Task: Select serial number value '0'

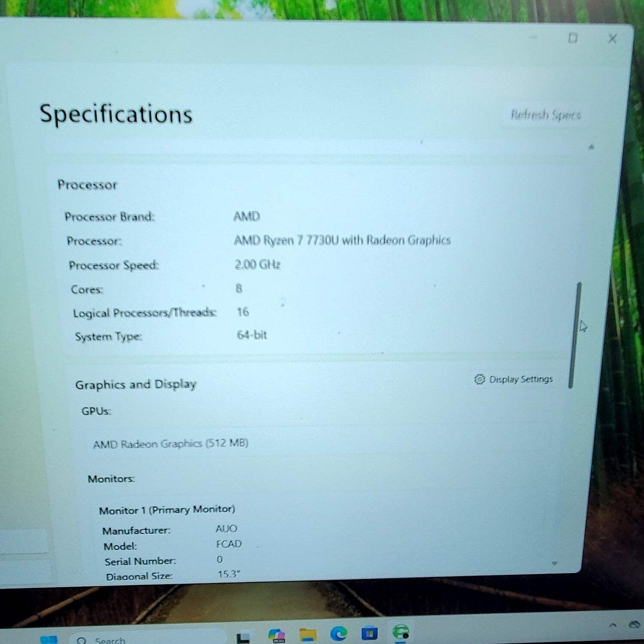Action: 219,559
